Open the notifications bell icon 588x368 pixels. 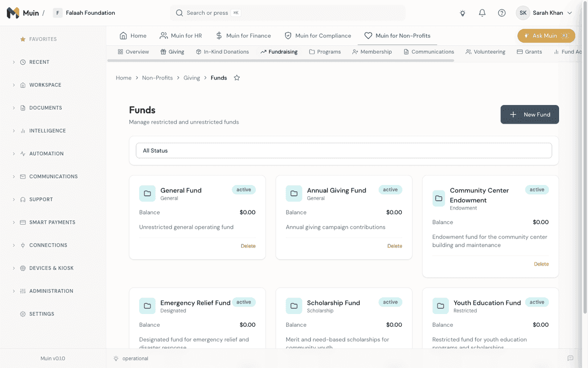click(482, 13)
